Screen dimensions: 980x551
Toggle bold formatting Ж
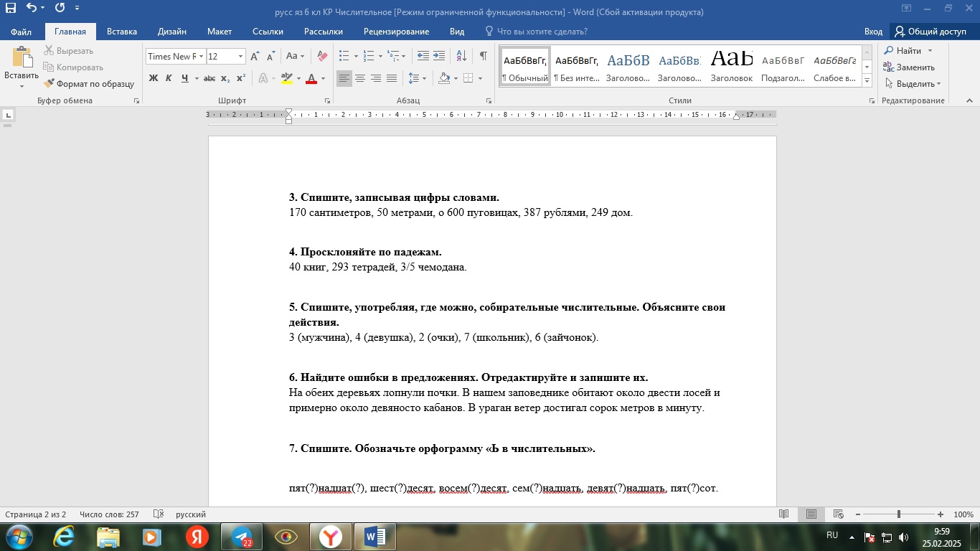(x=153, y=78)
